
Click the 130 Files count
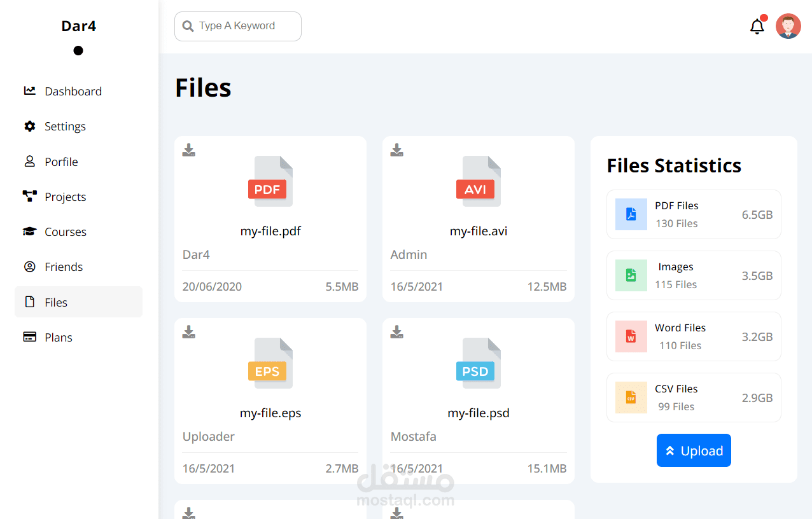[676, 223]
